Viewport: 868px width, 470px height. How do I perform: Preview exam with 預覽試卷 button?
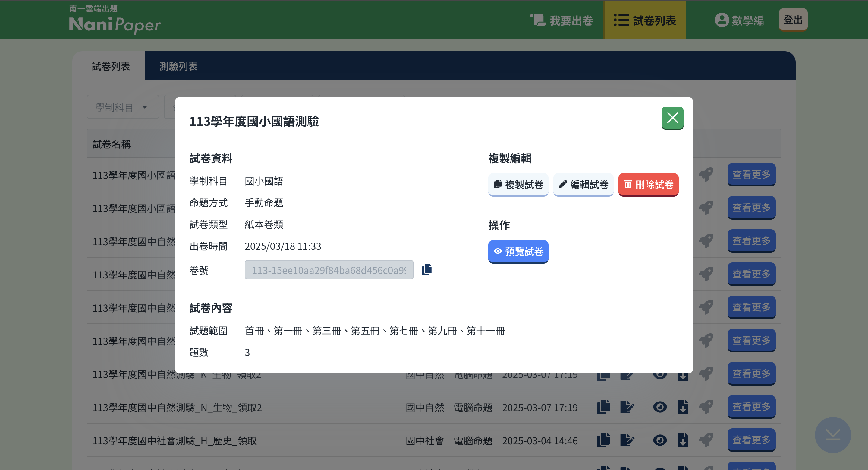click(x=518, y=252)
